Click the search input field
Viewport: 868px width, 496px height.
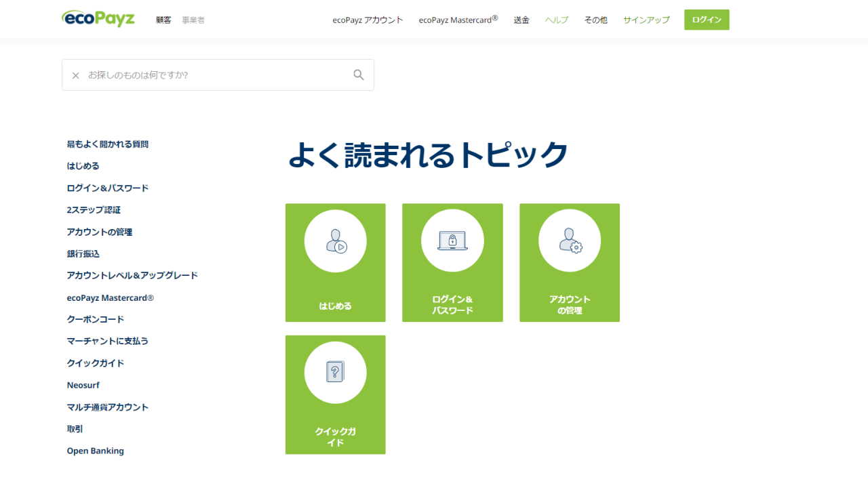(x=203, y=75)
